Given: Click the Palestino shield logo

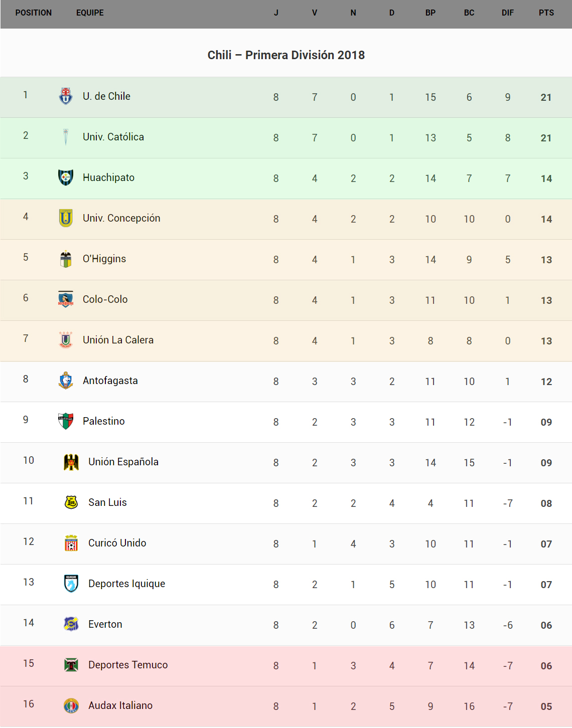Looking at the screenshot, I should [x=66, y=421].
